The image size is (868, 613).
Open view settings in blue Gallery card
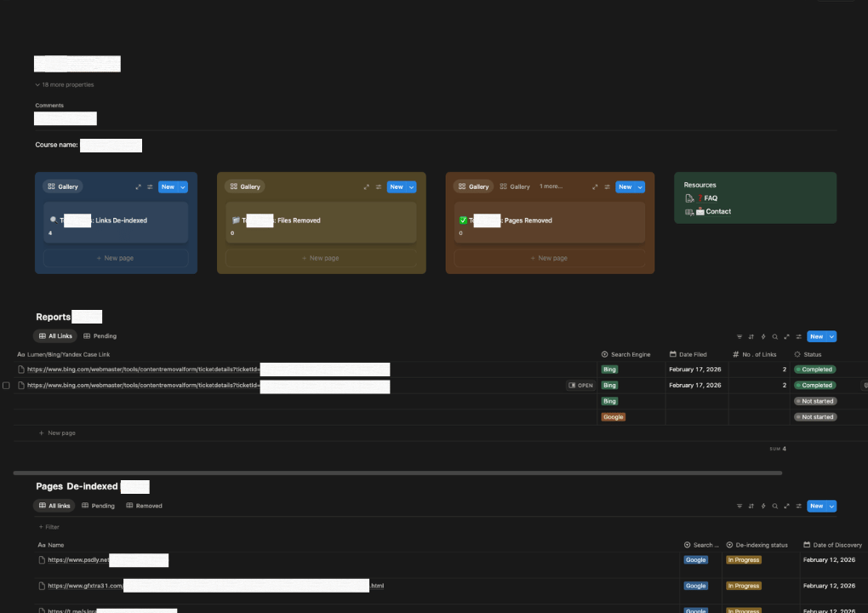coord(150,187)
